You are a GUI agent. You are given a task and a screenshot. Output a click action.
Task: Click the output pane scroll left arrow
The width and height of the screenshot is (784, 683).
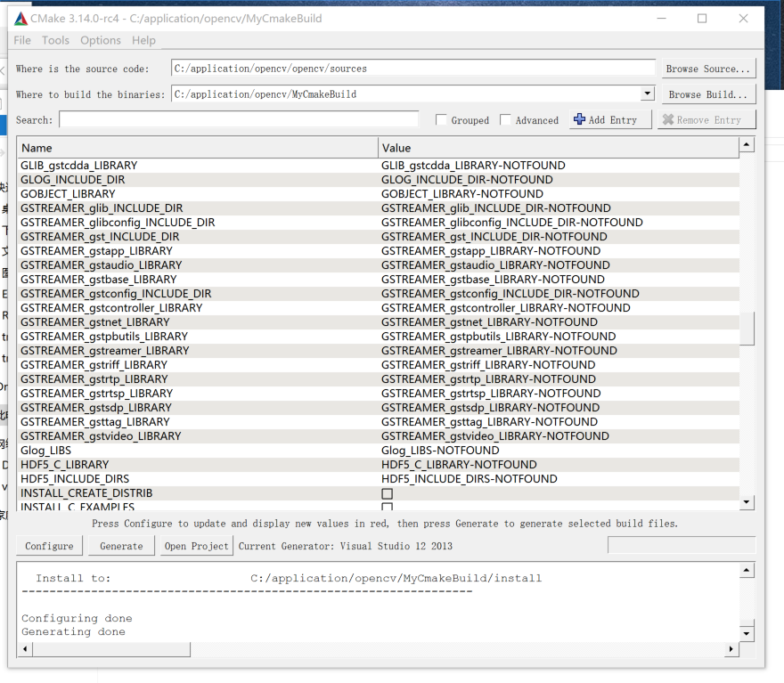point(25,649)
